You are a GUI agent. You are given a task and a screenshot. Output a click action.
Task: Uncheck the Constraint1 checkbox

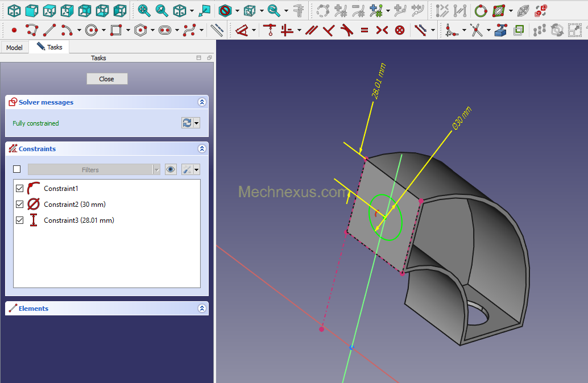[20, 189]
